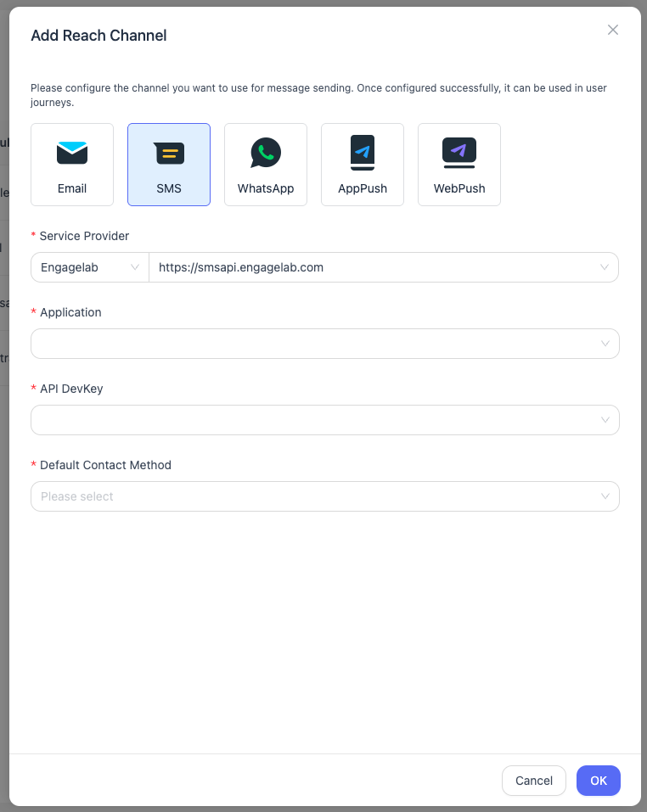Click the WebPush channel label

(x=459, y=188)
